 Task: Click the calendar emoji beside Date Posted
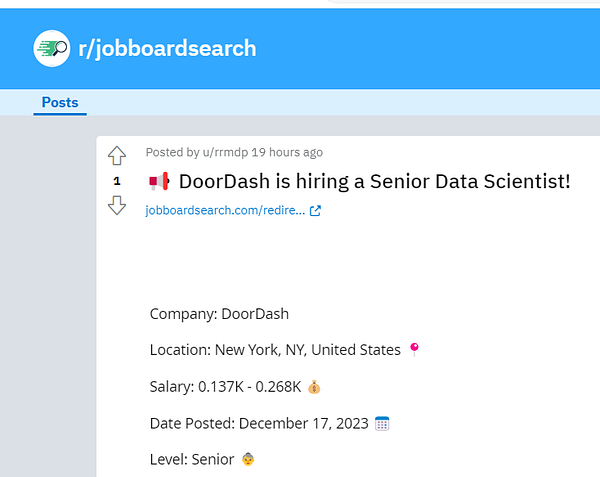[x=381, y=423]
